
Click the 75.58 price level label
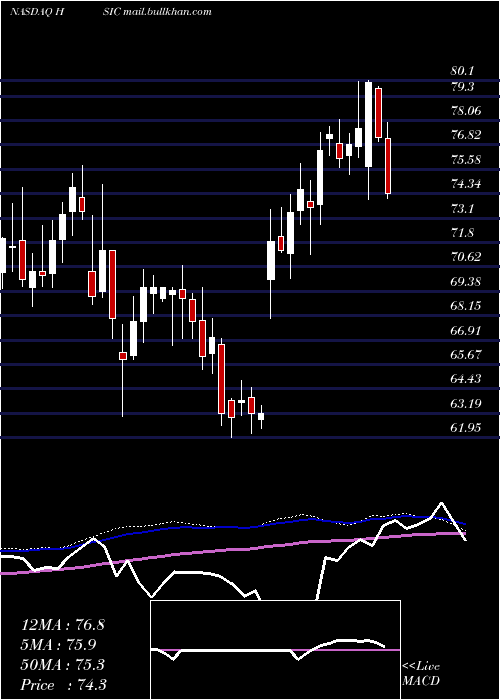pos(466,159)
